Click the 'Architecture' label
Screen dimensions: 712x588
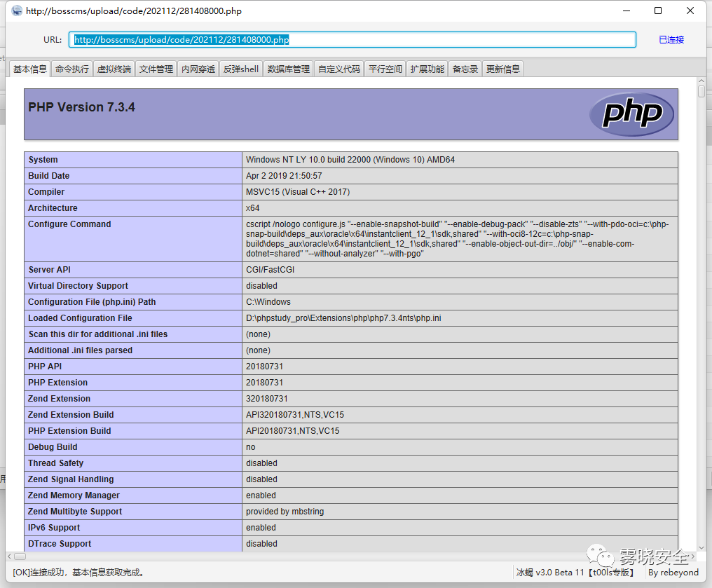pyautogui.click(x=53, y=208)
